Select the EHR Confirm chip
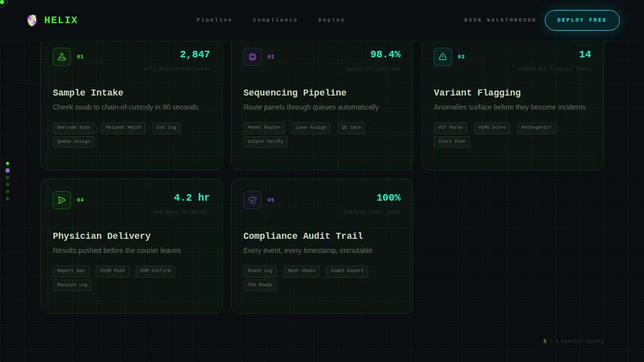The image size is (644, 362). click(155, 271)
